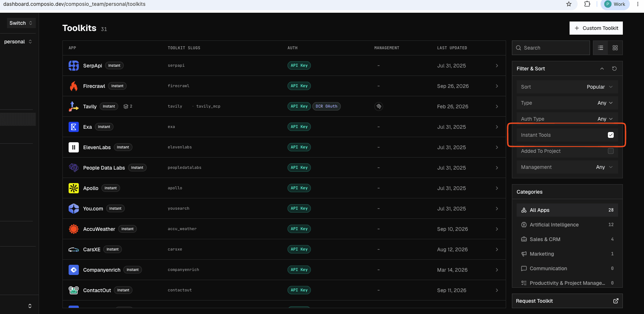Click the Tavily app logo

tap(74, 106)
